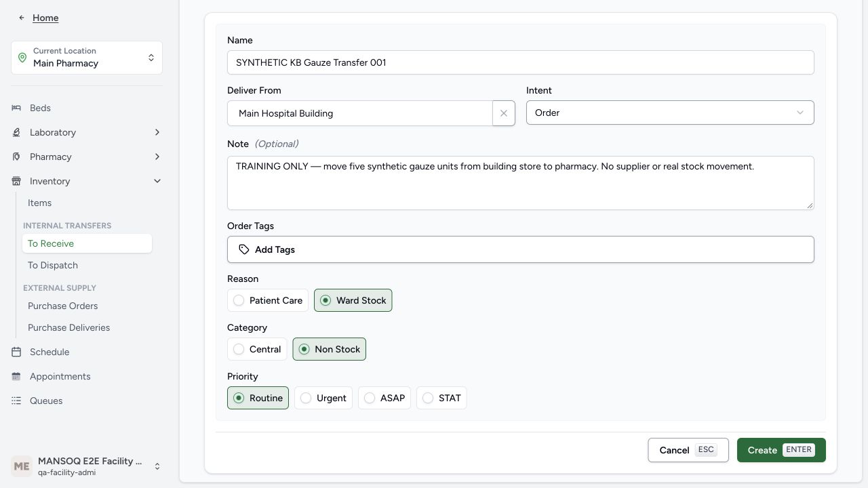Expand the Laboratory menu chevron
This screenshot has height=488, width=868.
coord(157,132)
